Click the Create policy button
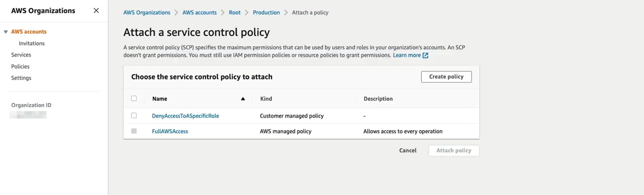 coord(446,77)
